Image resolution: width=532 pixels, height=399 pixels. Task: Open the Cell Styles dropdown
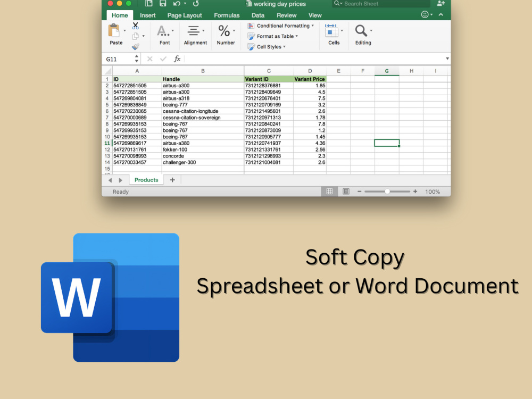[x=267, y=47]
